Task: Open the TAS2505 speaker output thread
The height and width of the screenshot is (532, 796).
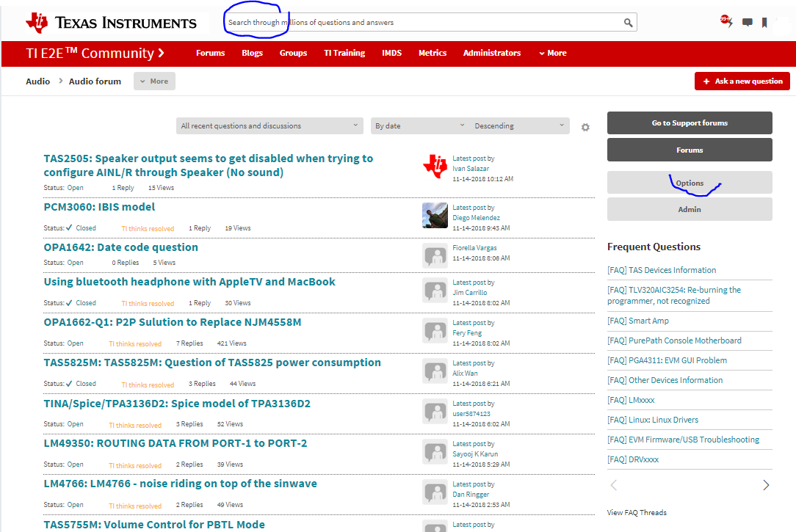Action: pyautogui.click(x=208, y=165)
